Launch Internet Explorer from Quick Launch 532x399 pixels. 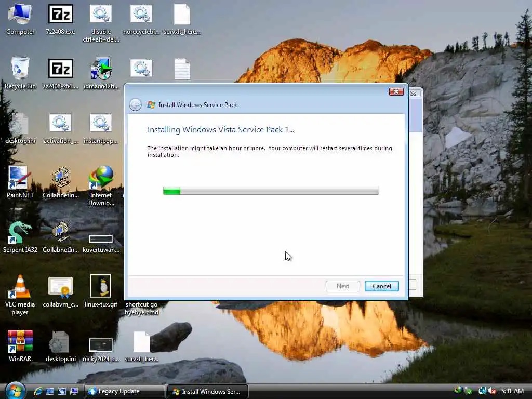click(x=38, y=391)
